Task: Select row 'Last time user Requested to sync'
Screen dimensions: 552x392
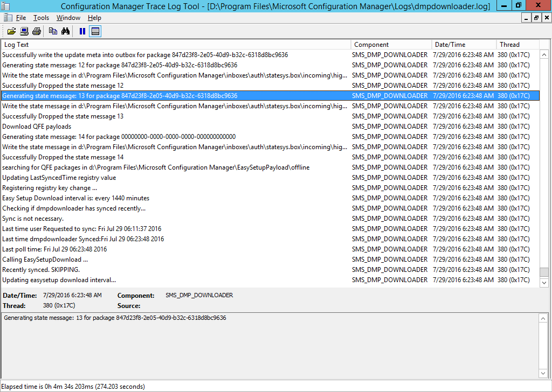Action: (270, 228)
